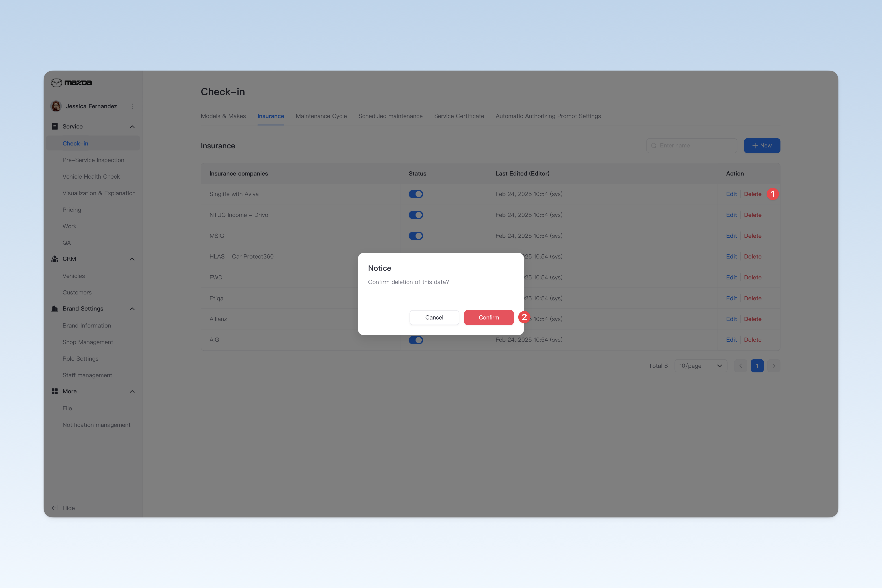Go to the next page arrow

pos(773,366)
